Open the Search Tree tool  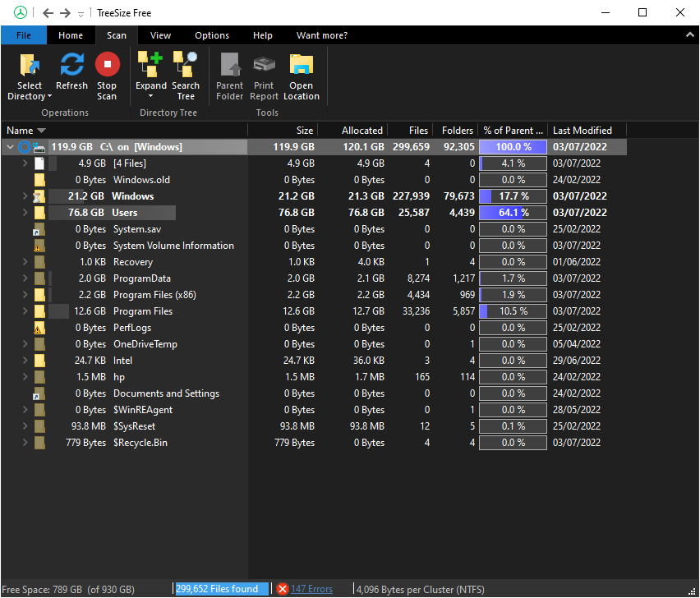tap(185, 76)
